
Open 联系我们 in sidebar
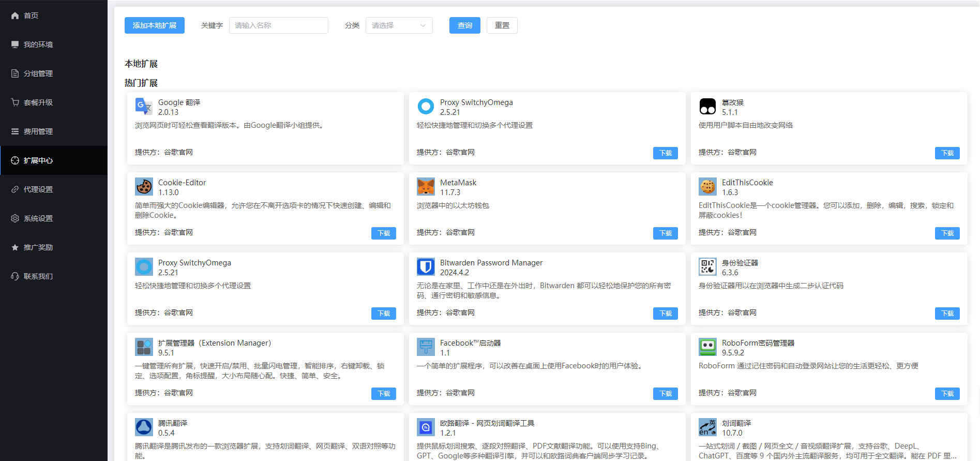pos(54,276)
